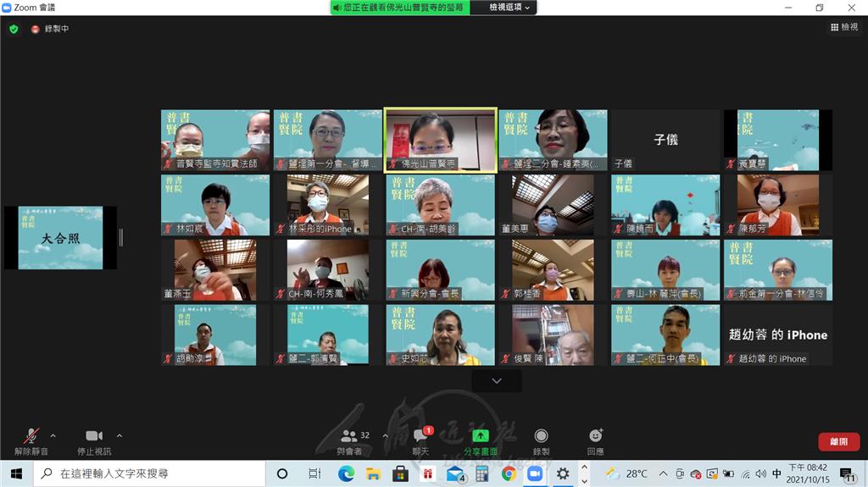Open Calculator from the taskbar
868x487 pixels.
pyautogui.click(x=481, y=473)
